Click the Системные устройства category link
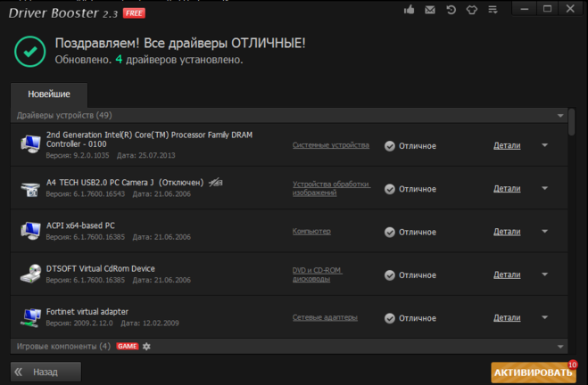The width and height of the screenshot is (588, 385). [x=331, y=145]
